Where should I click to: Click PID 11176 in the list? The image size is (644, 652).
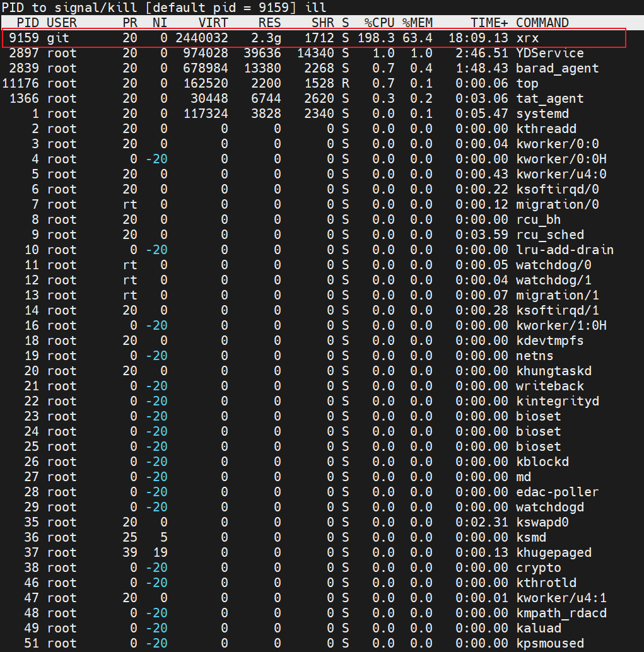20,83
